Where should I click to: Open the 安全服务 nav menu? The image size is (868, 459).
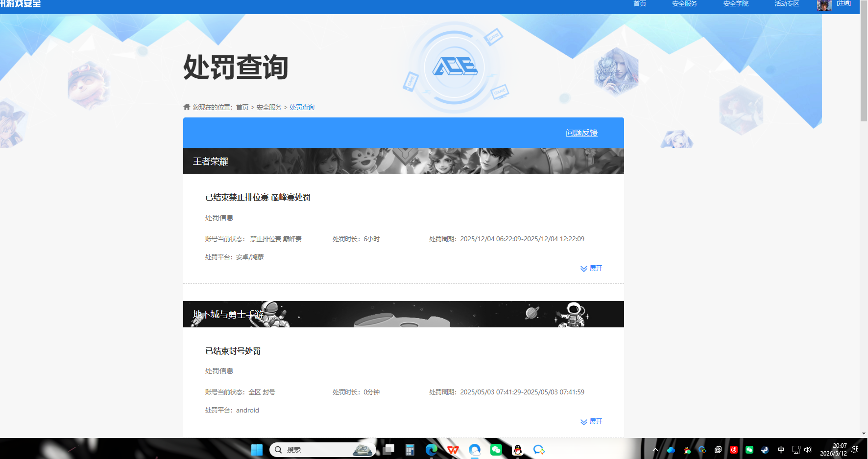coord(684,3)
